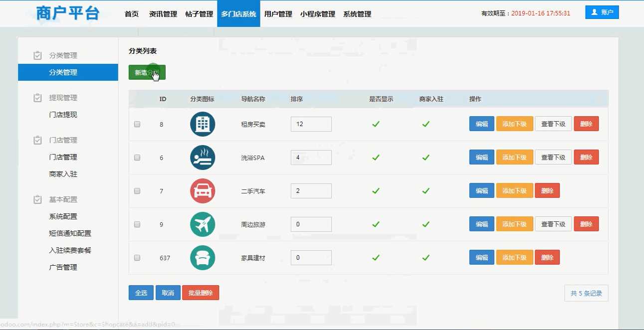This screenshot has height=330, width=644.
Task: Click the spa icon for 洗浴SPA
Action: pyautogui.click(x=203, y=158)
